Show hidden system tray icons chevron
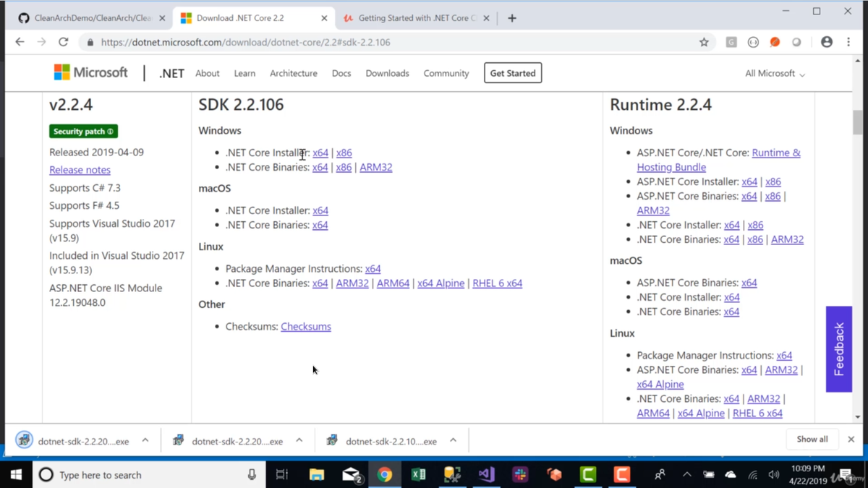The height and width of the screenshot is (488, 868). [686, 475]
